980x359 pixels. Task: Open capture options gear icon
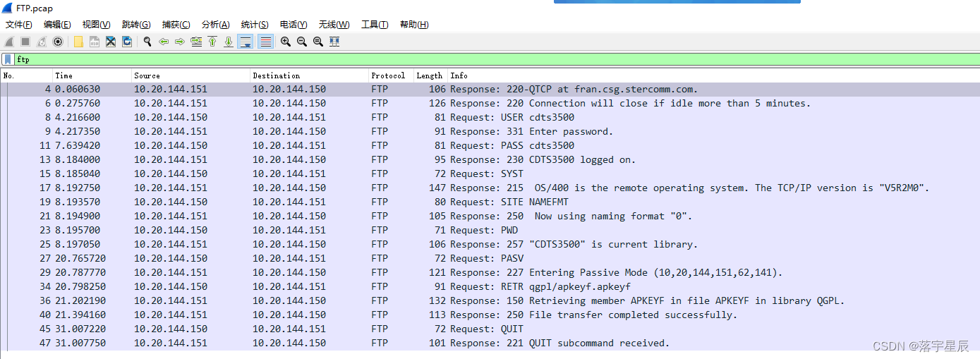point(58,42)
